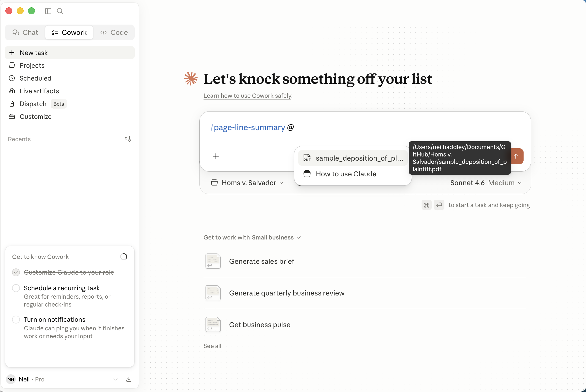Click the plus attachment button in prompt box

coord(216,156)
